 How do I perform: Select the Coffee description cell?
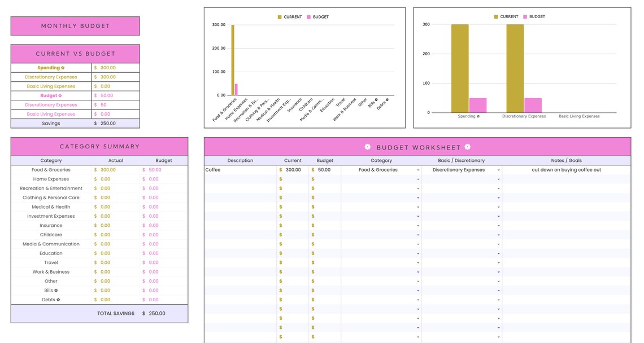click(x=240, y=169)
